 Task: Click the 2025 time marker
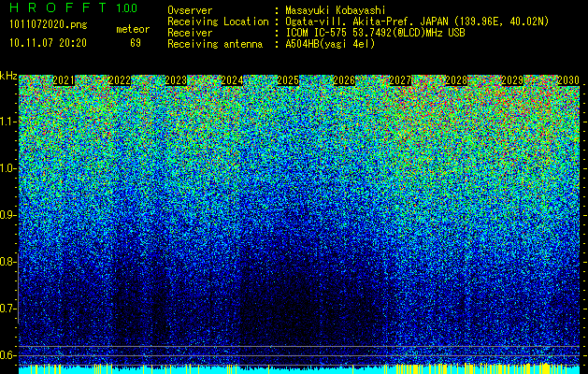click(288, 80)
